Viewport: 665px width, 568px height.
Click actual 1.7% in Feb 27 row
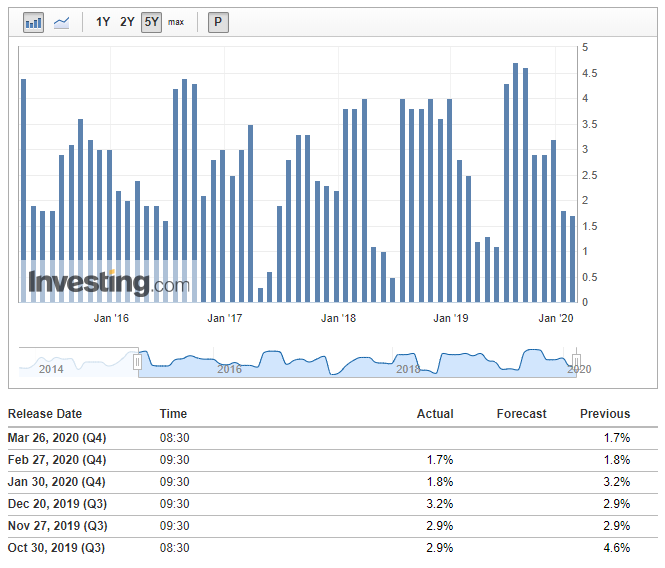(x=440, y=460)
